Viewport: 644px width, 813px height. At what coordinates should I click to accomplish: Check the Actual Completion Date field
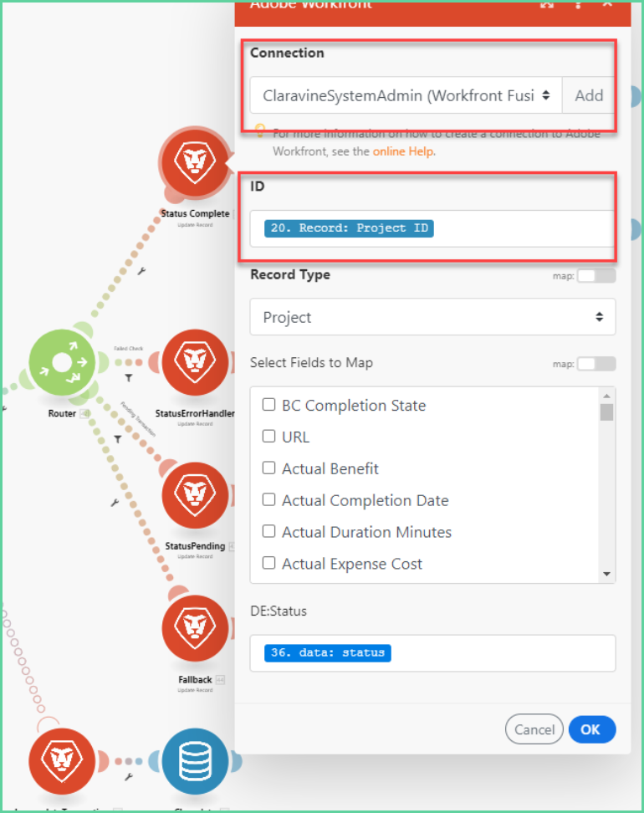pyautogui.click(x=268, y=499)
